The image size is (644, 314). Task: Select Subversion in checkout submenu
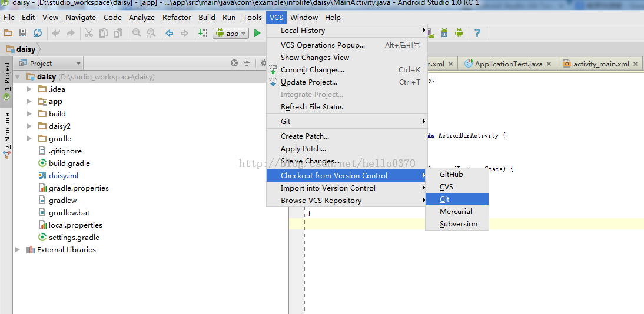pyautogui.click(x=457, y=223)
